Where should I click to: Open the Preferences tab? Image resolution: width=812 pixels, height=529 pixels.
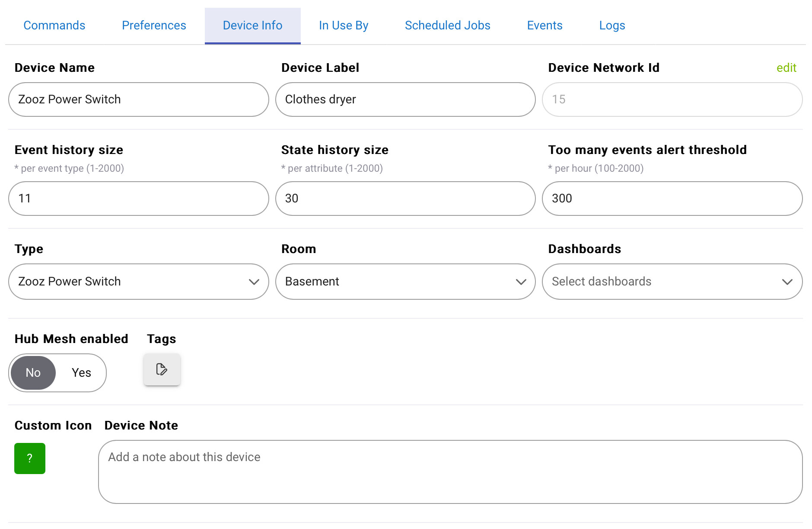pyautogui.click(x=154, y=26)
